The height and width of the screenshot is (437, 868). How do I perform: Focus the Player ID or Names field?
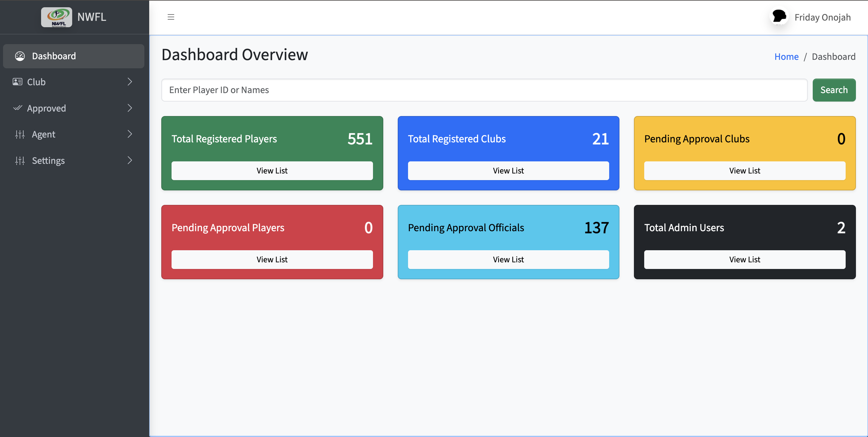point(484,90)
